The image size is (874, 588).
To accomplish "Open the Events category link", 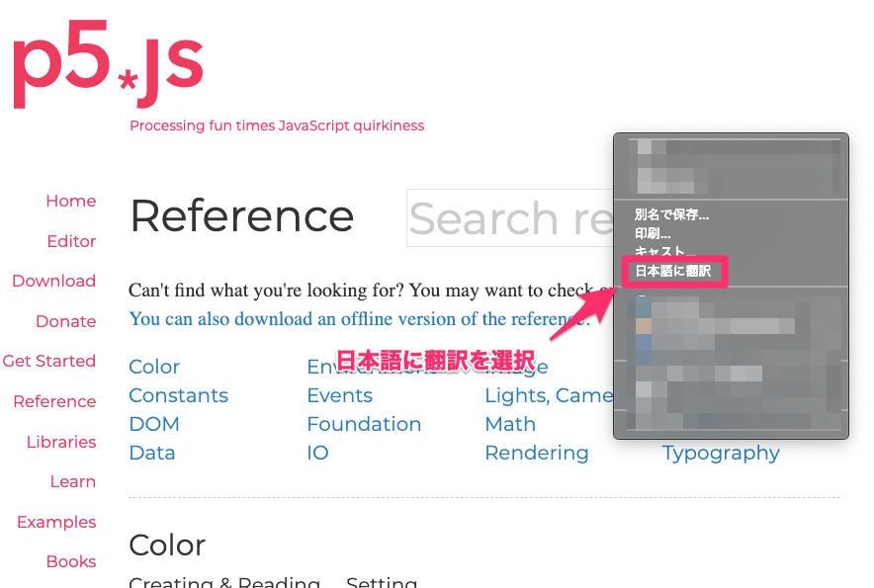I will 339,396.
